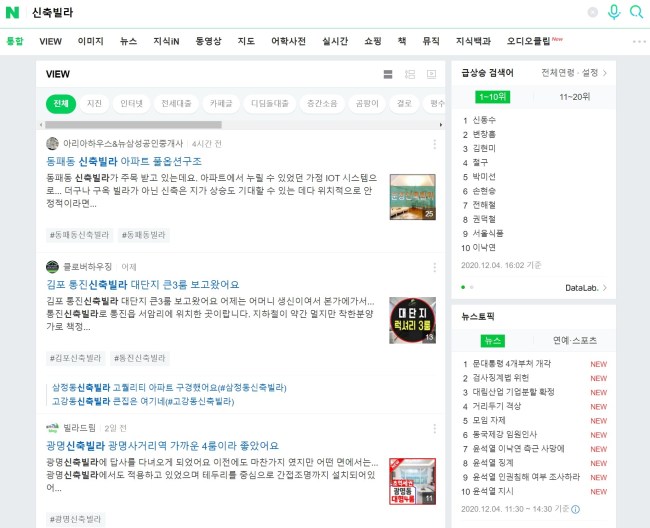Select 뉴스 tab in 뉴스토픽
650x528 pixels.
[x=493, y=341]
